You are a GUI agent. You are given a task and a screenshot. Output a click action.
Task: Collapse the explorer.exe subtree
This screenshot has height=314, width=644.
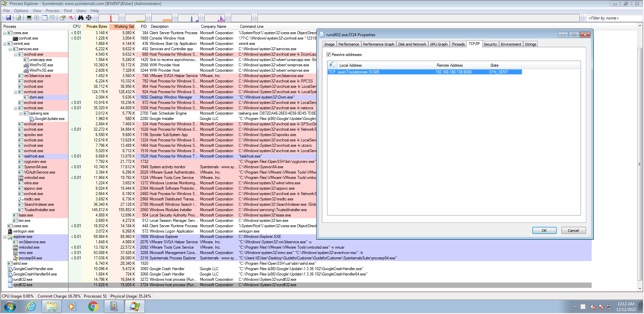(x=4, y=237)
